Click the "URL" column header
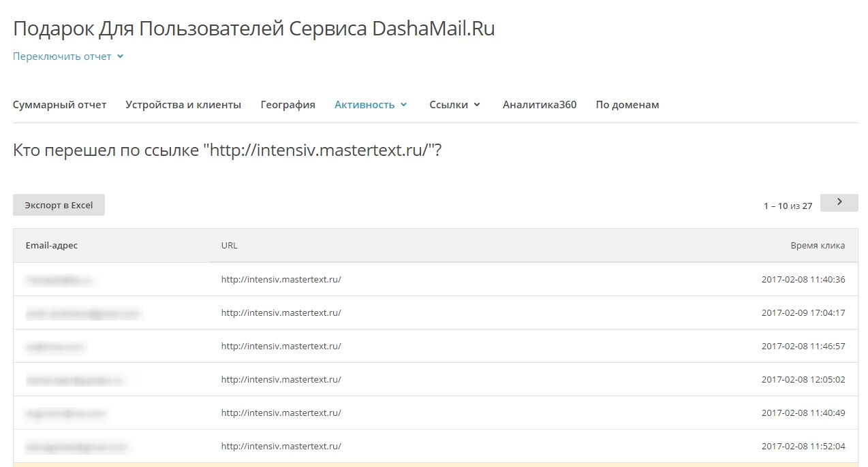868x467 pixels. [230, 245]
